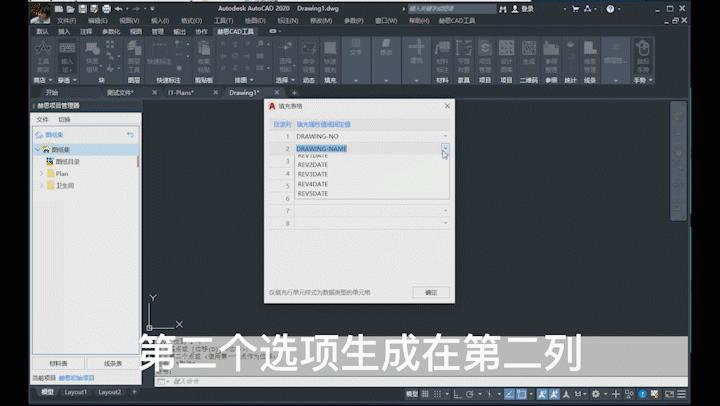
Task: Click the Autodesk triangle app icon in title bar
Action: click(587, 9)
